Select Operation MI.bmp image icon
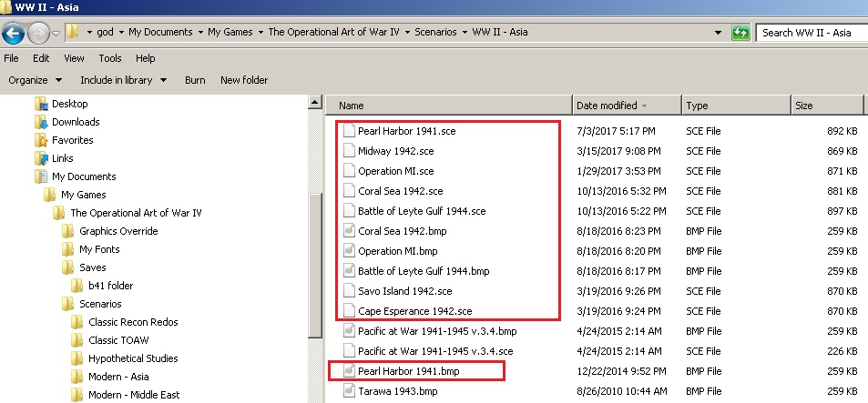Viewport: 868px width, 403px height. click(349, 250)
